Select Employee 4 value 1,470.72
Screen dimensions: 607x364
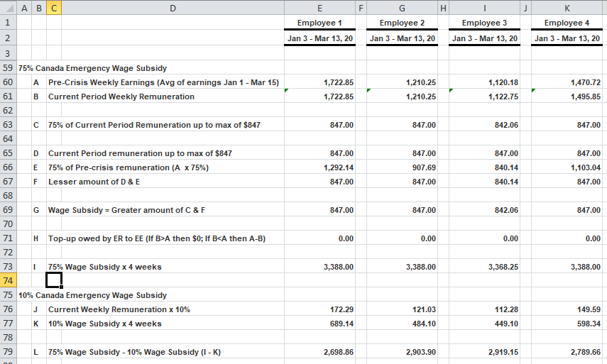tap(567, 82)
